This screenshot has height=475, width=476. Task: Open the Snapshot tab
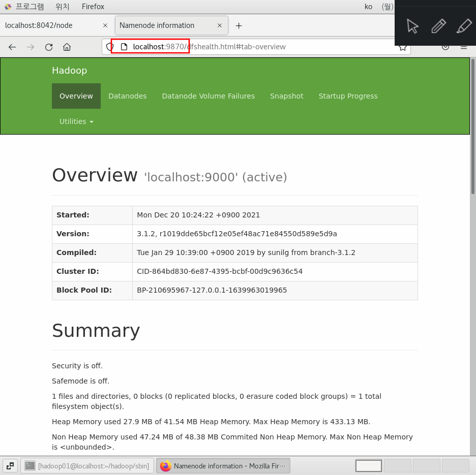click(x=287, y=96)
